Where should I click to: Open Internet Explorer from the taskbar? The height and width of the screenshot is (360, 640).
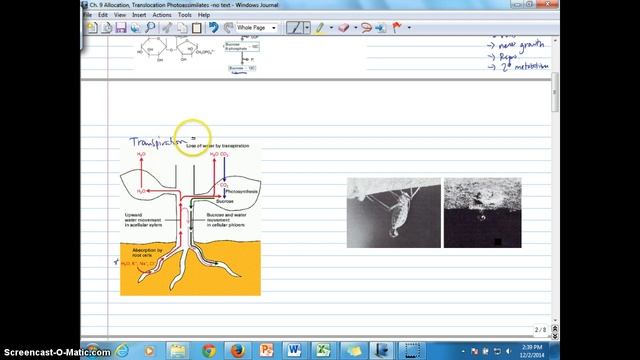click(122, 351)
